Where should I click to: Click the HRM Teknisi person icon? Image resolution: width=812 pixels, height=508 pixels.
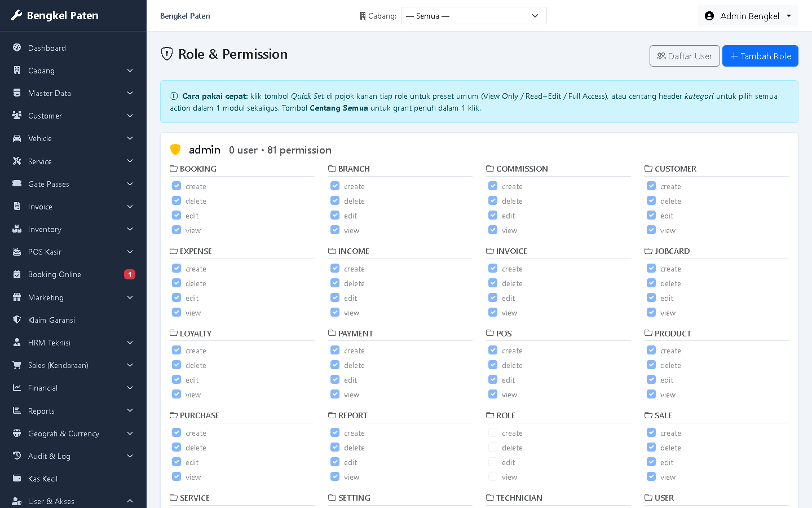coord(17,343)
